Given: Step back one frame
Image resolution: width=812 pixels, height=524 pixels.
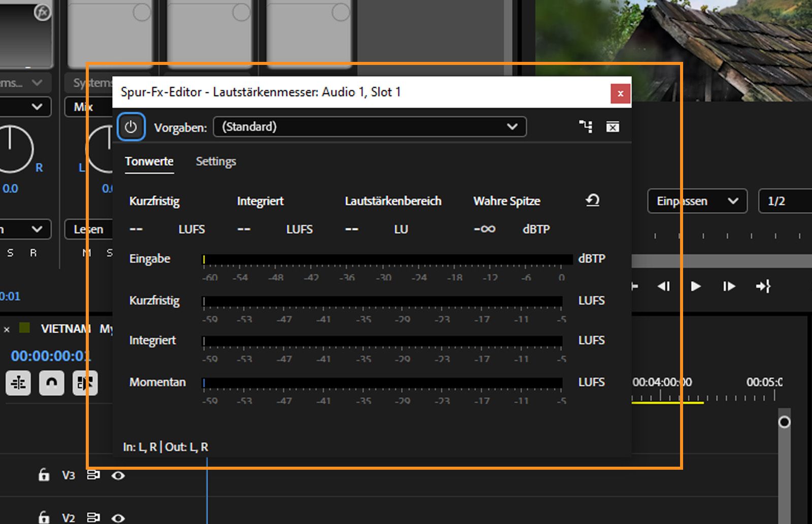Looking at the screenshot, I should pyautogui.click(x=664, y=287).
